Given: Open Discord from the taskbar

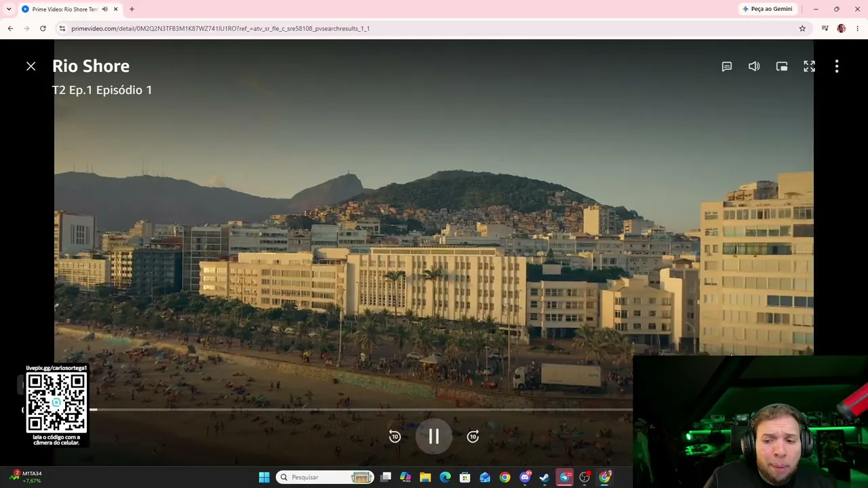Looking at the screenshot, I should point(525,477).
